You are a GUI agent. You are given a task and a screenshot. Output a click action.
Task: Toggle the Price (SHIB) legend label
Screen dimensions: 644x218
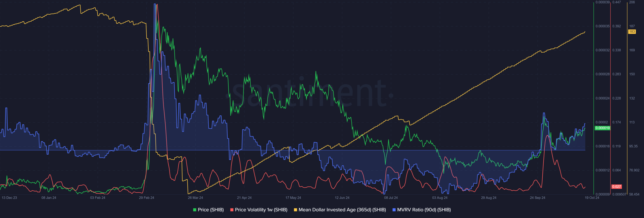(211, 210)
